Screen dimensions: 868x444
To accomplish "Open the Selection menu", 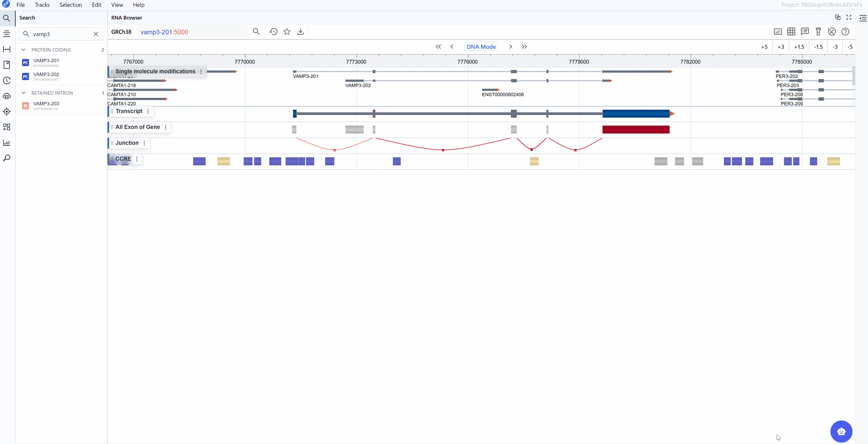I will tap(71, 5).
